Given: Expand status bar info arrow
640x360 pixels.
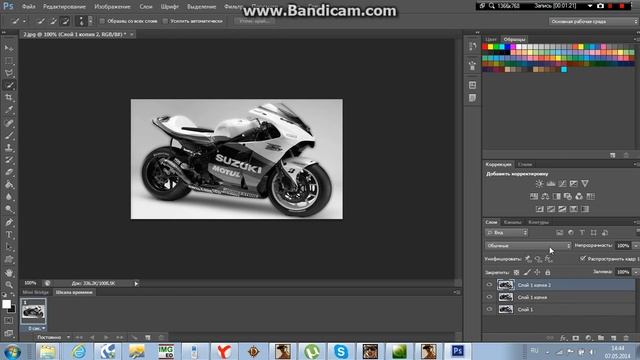Looking at the screenshot, I should pos(136,283).
